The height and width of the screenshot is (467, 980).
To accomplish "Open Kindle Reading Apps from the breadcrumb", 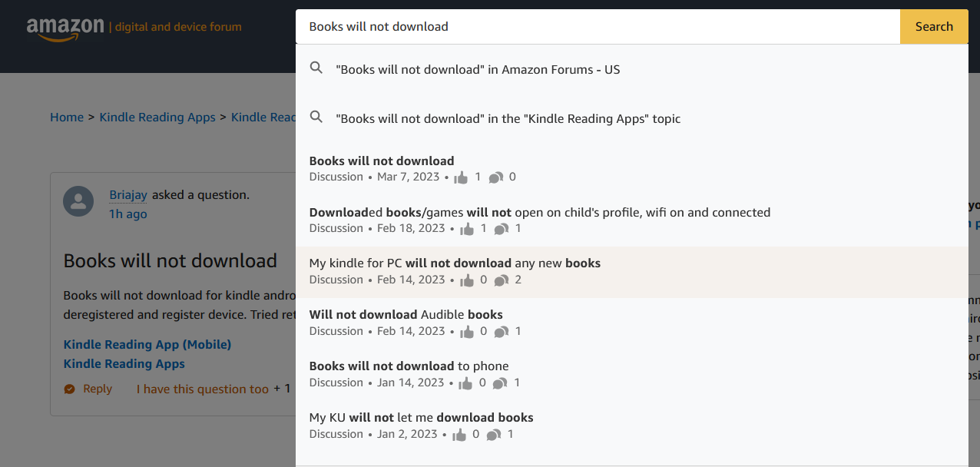I will [157, 117].
